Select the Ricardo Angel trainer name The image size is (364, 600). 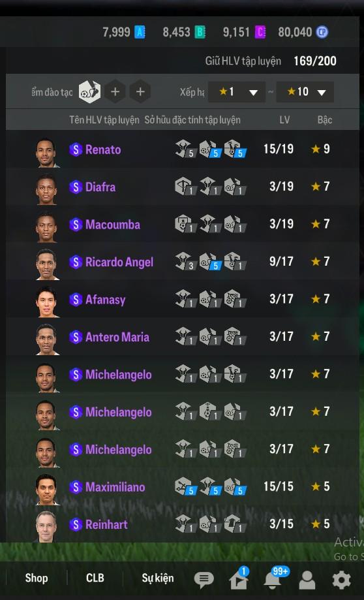point(119,262)
